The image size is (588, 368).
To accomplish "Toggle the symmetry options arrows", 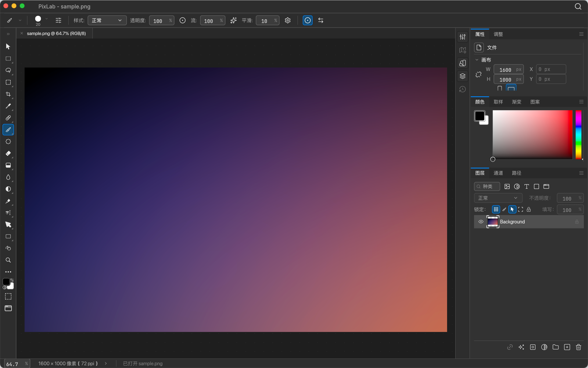I will tap(321, 21).
